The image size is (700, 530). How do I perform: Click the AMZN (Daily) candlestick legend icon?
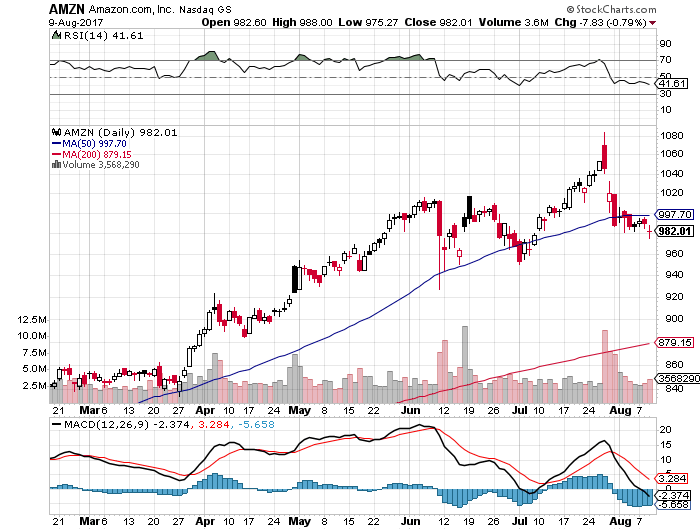point(56,132)
